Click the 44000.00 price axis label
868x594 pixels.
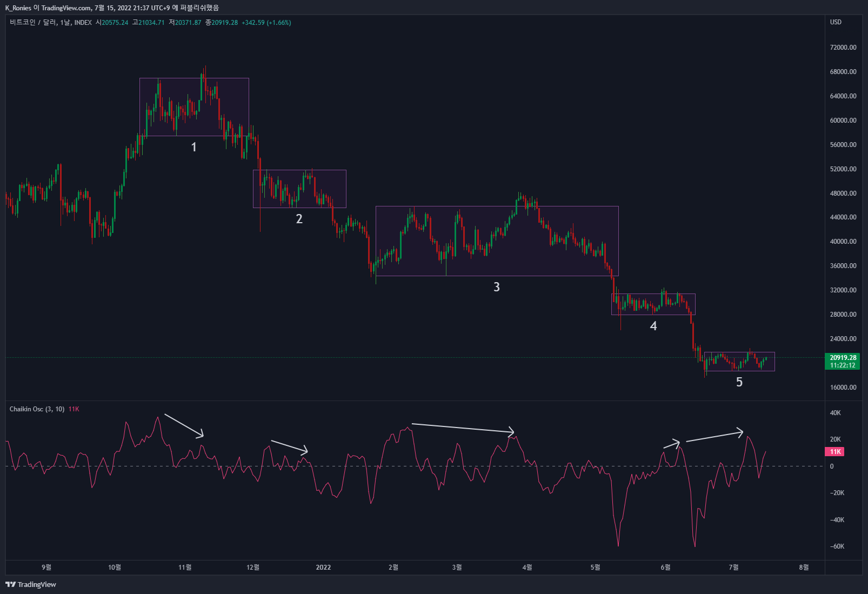pyautogui.click(x=843, y=217)
